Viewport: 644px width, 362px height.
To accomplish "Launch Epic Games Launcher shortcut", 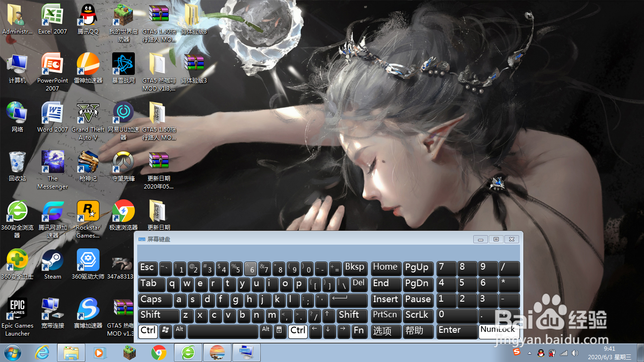I will (17, 317).
